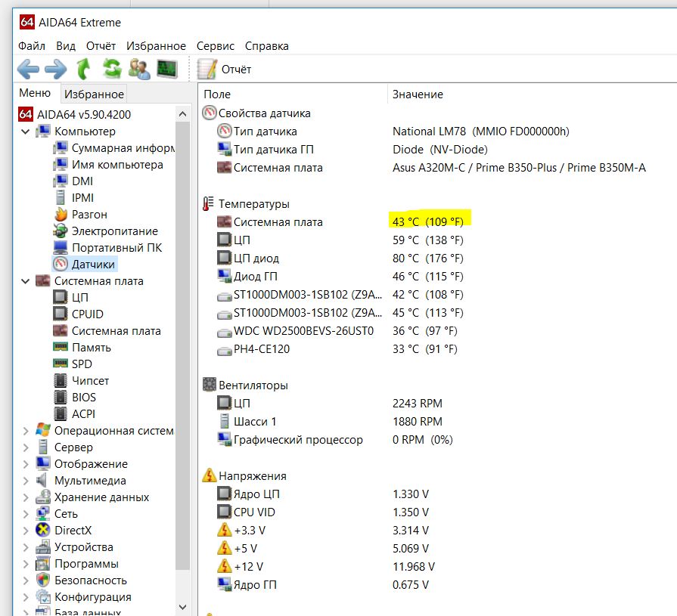Screen dimensions: 677x616
Task: Open the Справка menu
Action: coord(266,45)
